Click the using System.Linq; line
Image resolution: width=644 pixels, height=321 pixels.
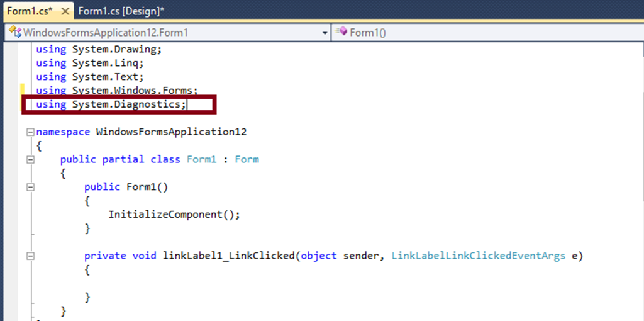coord(90,63)
